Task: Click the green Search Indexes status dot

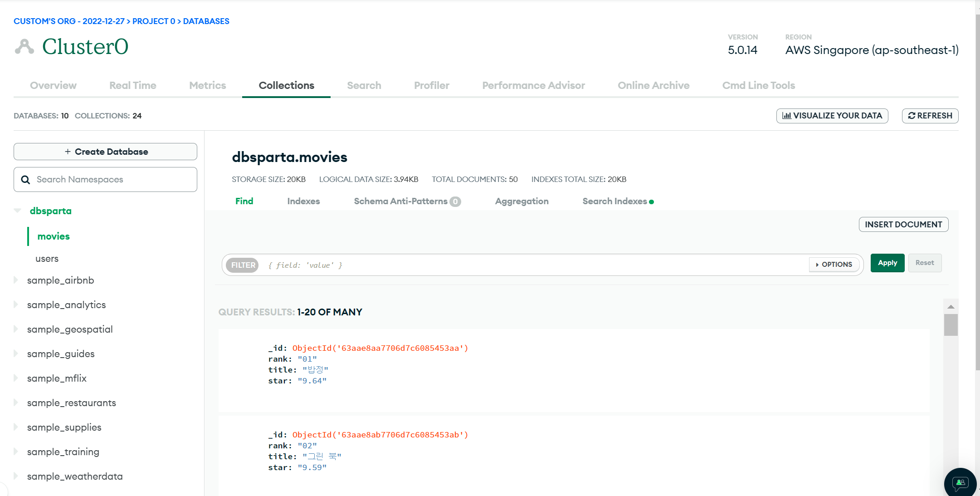Action: 652,202
